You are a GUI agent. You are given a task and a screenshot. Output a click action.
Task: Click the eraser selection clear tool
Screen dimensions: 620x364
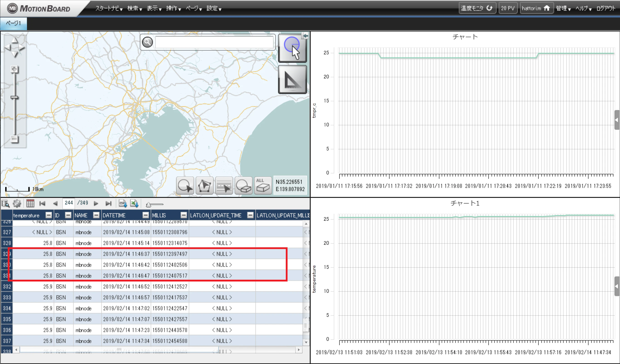243,186
